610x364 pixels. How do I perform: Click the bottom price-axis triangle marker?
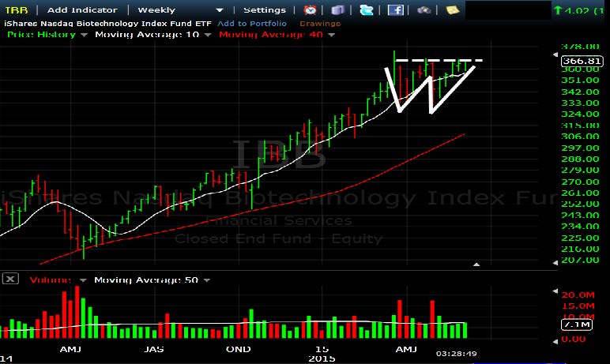point(555,263)
